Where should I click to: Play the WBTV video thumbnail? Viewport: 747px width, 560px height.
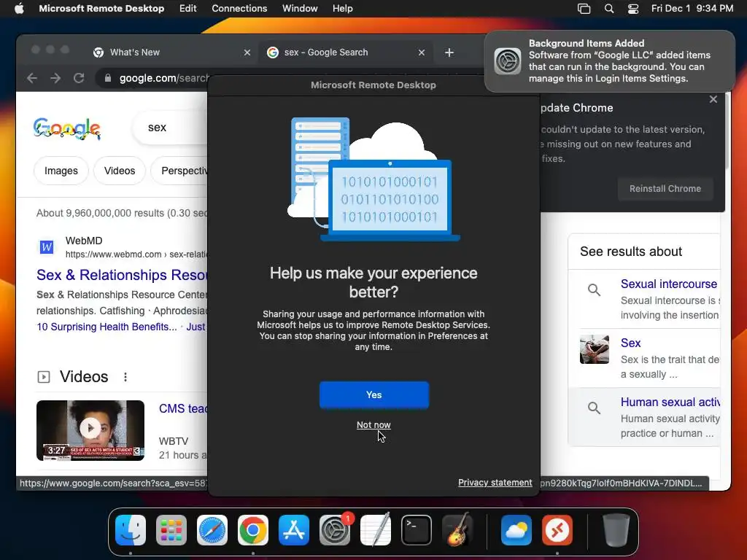(x=90, y=430)
